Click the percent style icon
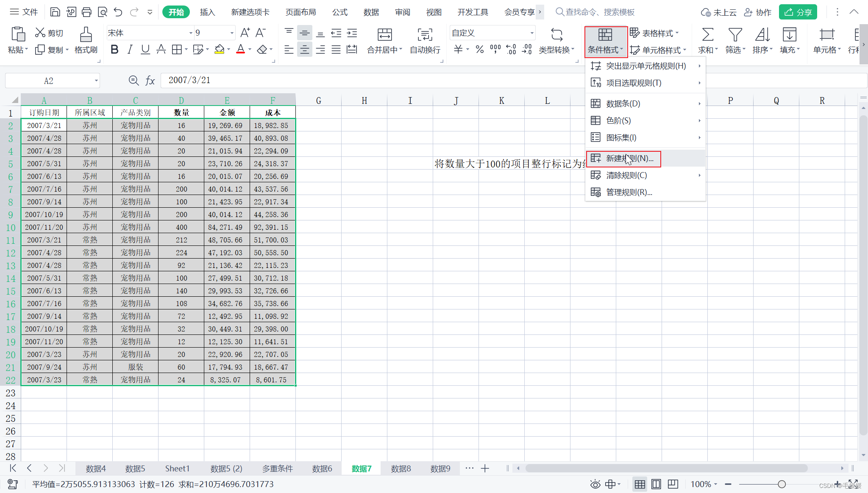868x493 pixels. (x=479, y=50)
